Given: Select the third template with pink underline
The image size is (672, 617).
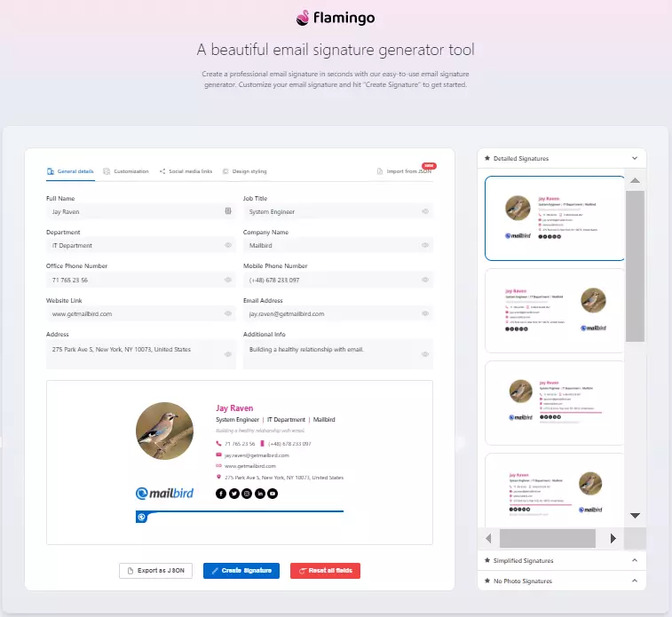Looking at the screenshot, I should (555, 403).
